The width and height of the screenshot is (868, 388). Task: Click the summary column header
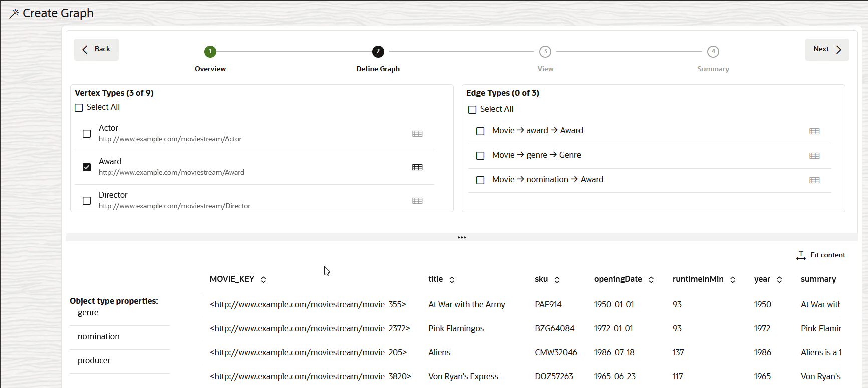(818, 279)
